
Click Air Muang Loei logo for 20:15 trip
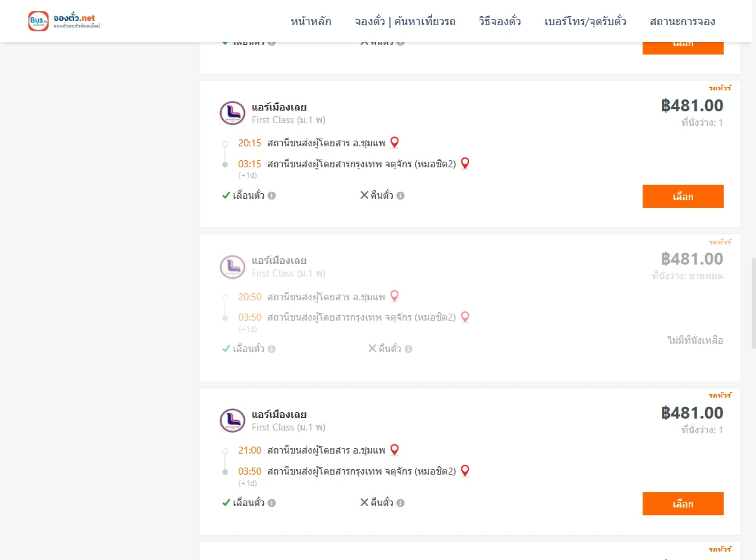click(232, 113)
